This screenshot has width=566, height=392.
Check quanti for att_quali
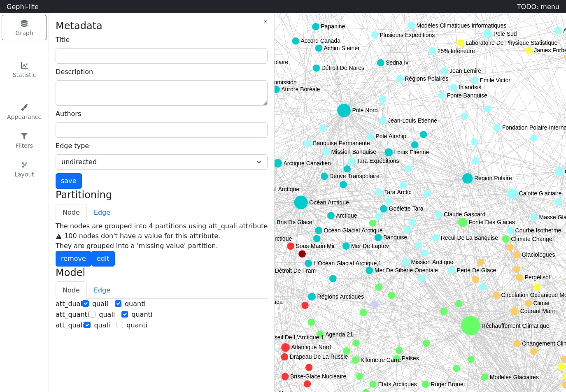pyautogui.click(x=120, y=325)
